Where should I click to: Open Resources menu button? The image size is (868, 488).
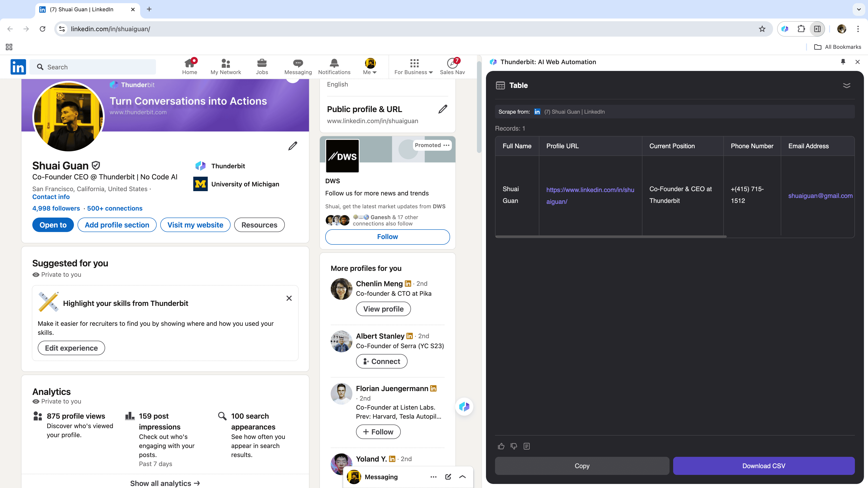(259, 225)
